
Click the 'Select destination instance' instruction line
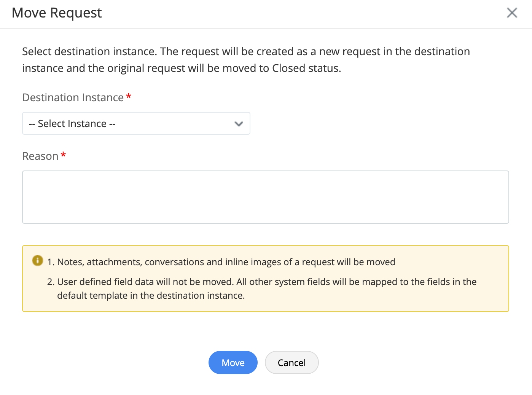(246, 51)
